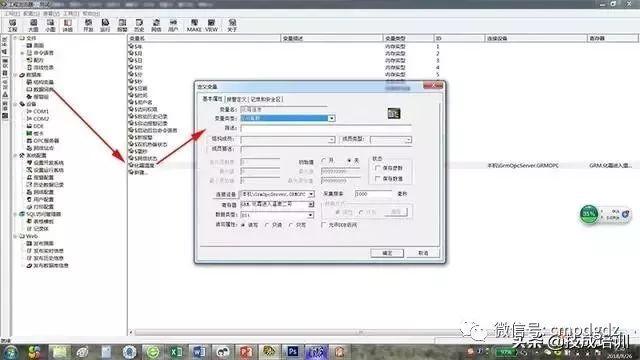Viewport: 640px width, 360px height.
Task: Launch the 运行 runtime icon
Action: coord(105,25)
